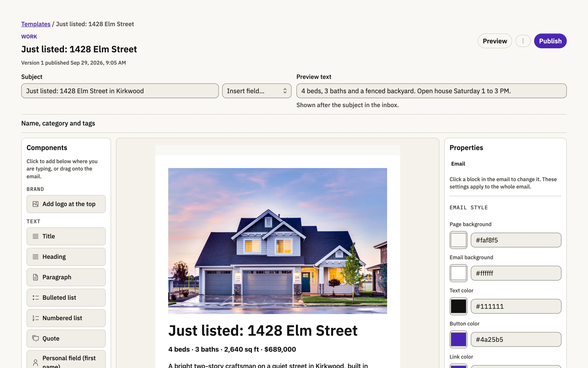Select the house photo in the email
The width and height of the screenshot is (588, 368).
[x=277, y=241]
